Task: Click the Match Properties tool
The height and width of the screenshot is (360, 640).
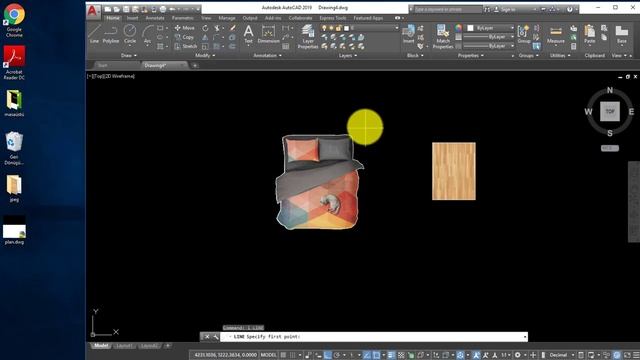Action: [x=443, y=37]
